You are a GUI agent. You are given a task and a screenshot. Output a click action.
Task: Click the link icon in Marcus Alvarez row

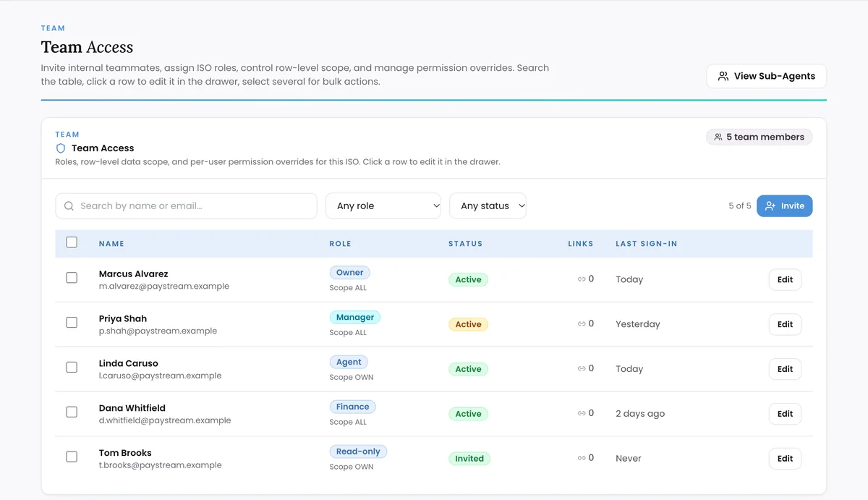coord(582,279)
